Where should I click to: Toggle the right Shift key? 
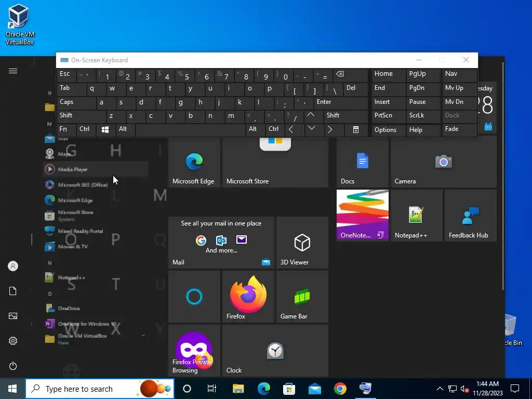pyautogui.click(x=345, y=116)
